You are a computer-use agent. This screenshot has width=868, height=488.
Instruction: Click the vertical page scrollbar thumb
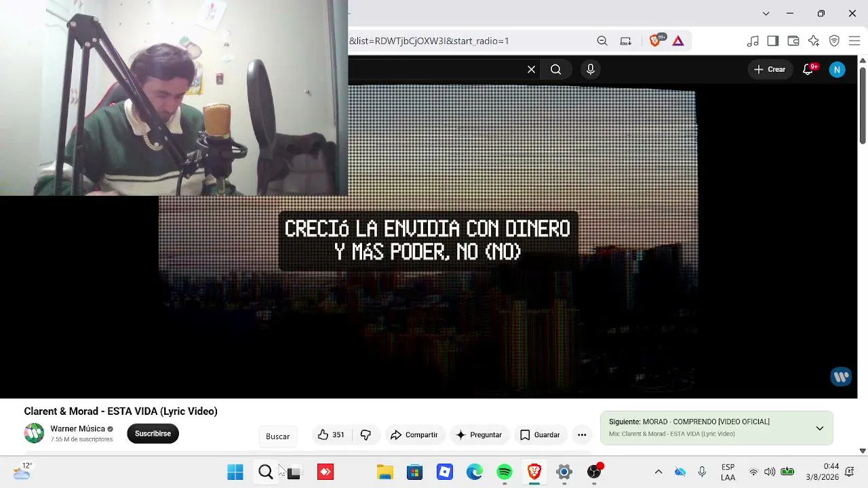[863, 104]
